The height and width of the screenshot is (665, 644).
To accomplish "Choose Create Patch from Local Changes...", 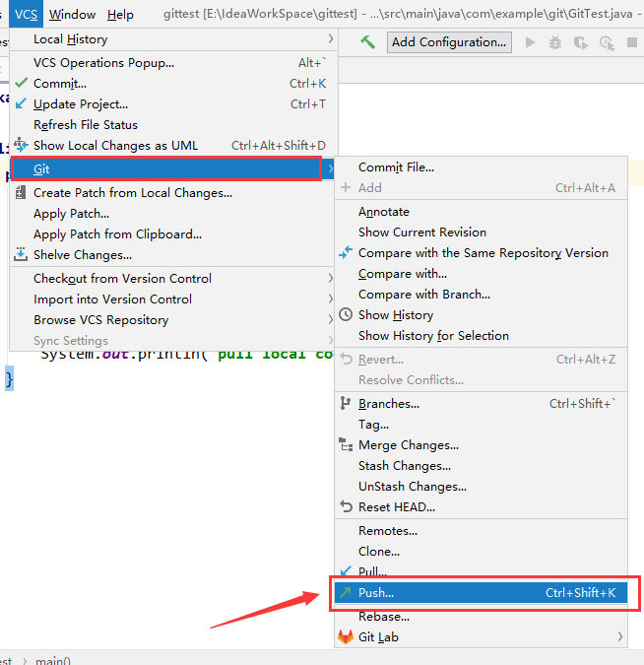I will click(173, 192).
